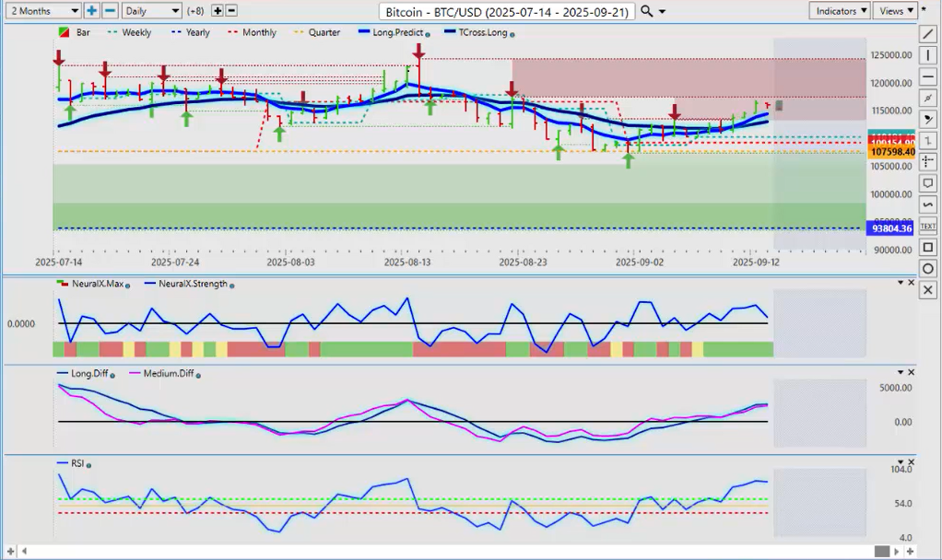Image resolution: width=942 pixels, height=560 pixels.
Task: Click the horizontal scrollbar thumb
Action: pyautogui.click(x=881, y=551)
